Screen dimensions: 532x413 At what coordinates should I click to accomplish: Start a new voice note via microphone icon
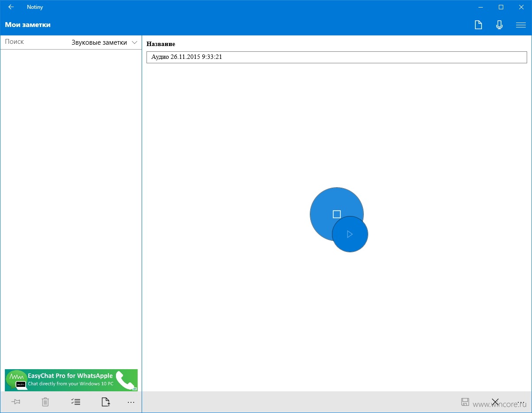(x=499, y=25)
